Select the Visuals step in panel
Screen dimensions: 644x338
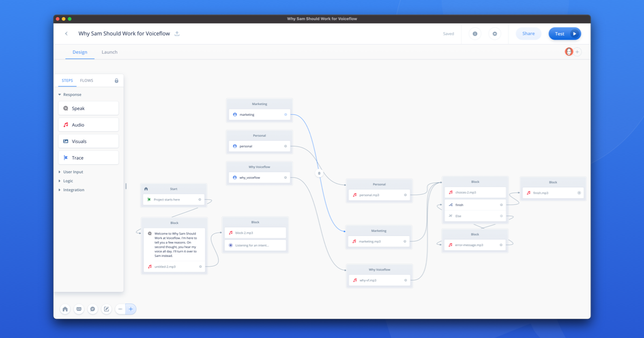tap(89, 141)
